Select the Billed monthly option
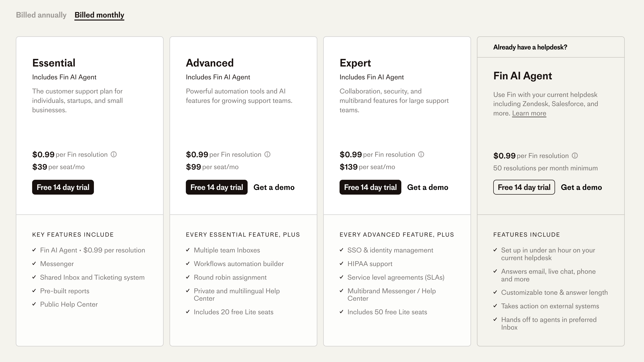 tap(99, 15)
